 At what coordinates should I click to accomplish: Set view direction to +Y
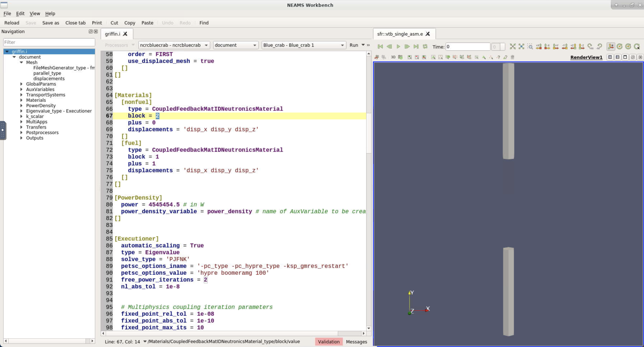(x=556, y=47)
